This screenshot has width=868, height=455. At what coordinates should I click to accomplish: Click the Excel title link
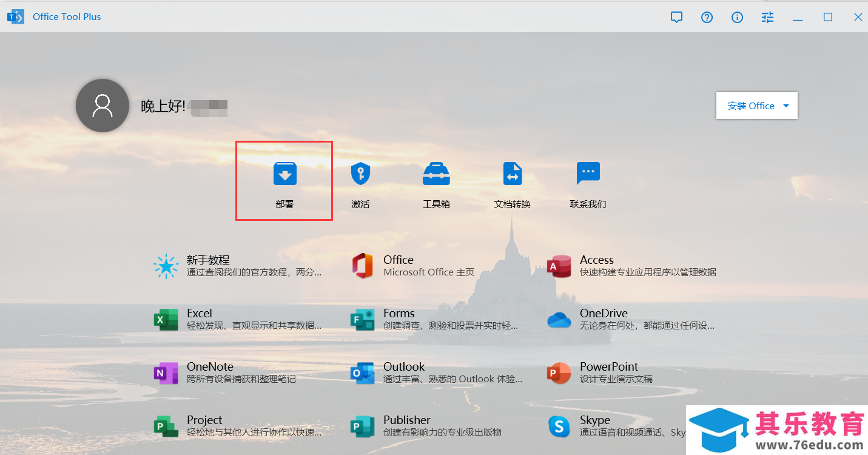200,313
